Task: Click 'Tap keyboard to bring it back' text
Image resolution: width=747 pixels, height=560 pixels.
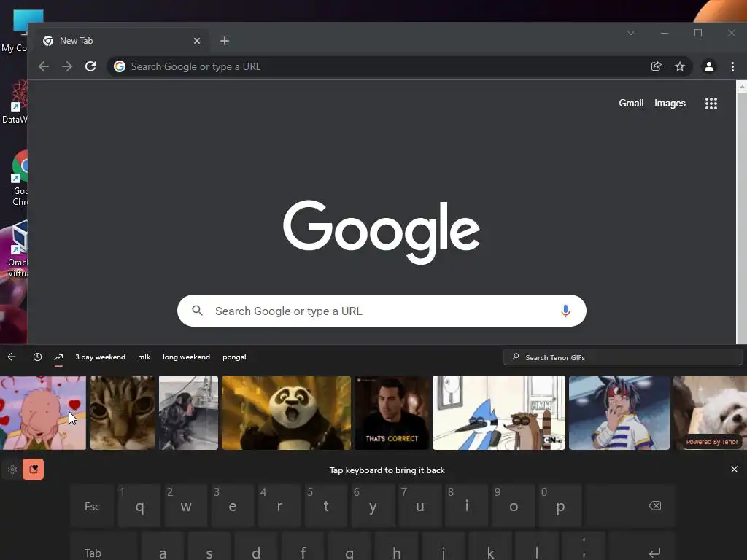Action: point(387,470)
